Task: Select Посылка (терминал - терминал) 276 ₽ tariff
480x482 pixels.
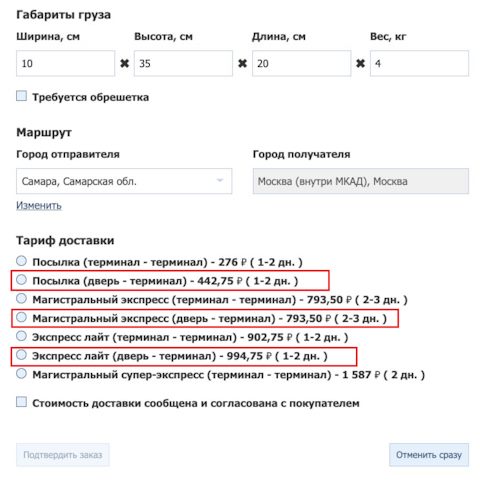Action: (21, 261)
